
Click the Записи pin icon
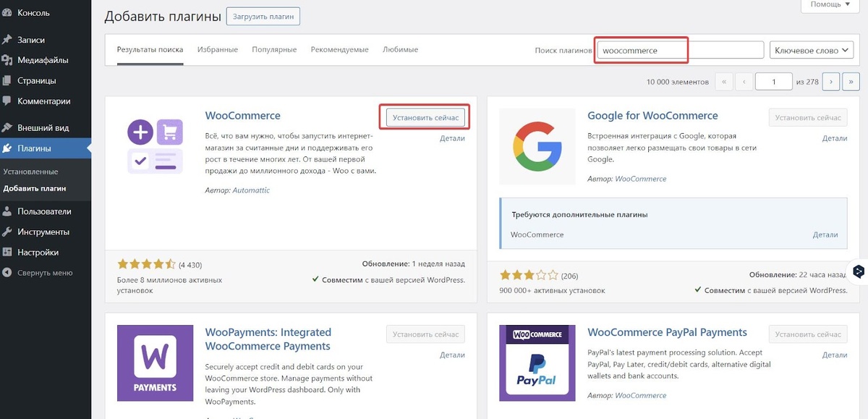click(x=7, y=40)
